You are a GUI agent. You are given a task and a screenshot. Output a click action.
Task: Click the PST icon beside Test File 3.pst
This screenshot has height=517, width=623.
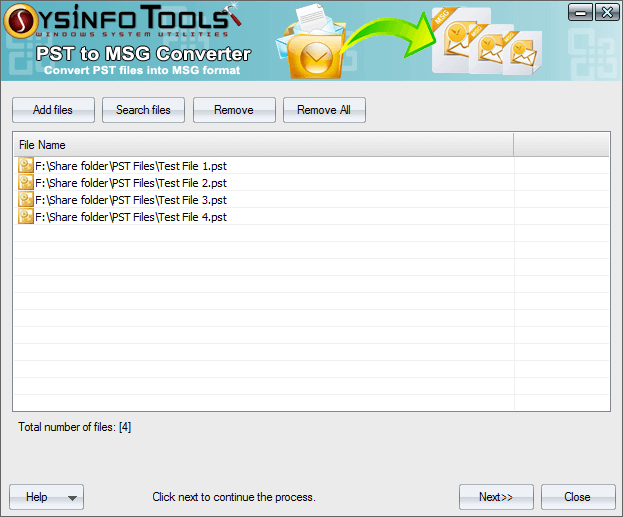26,200
